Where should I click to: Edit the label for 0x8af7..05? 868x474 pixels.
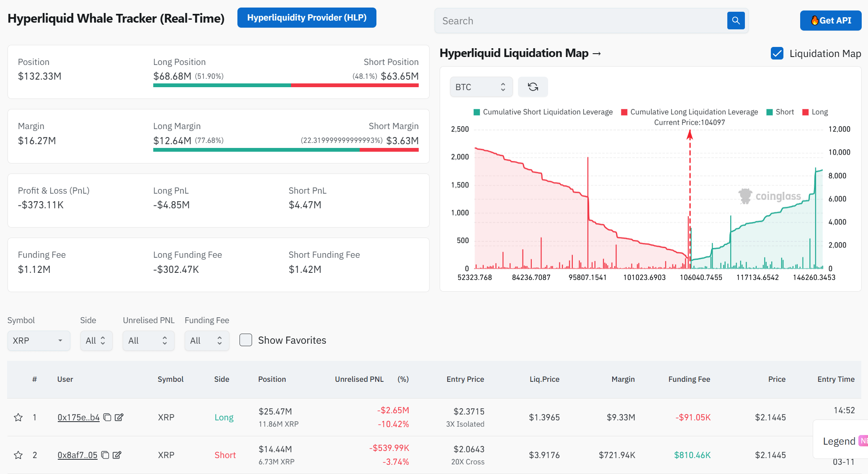click(x=117, y=455)
